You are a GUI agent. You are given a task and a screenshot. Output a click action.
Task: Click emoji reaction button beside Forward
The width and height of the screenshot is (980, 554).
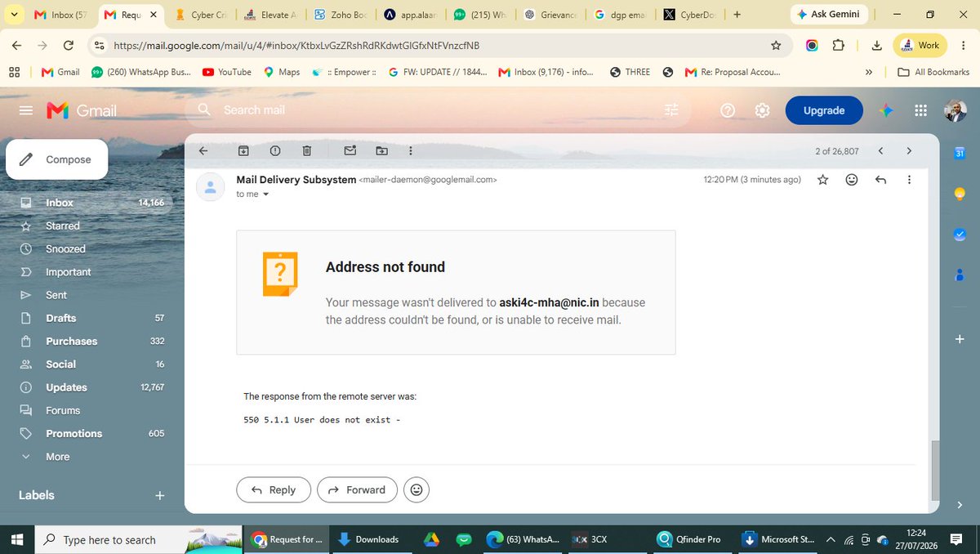[416, 489]
